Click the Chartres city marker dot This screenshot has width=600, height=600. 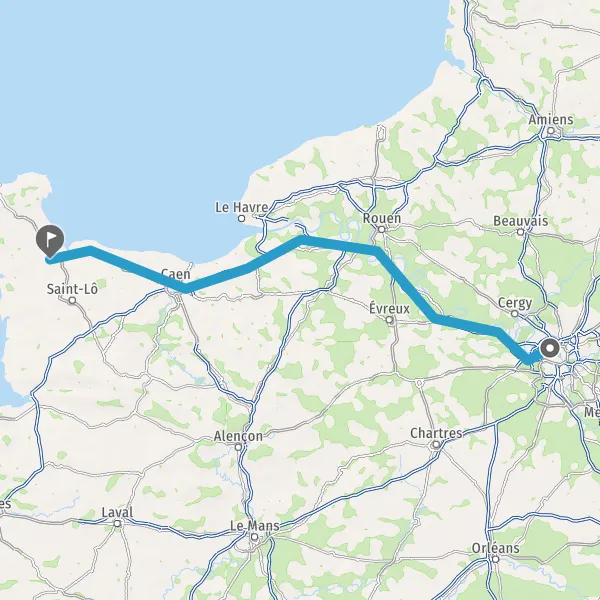coord(436,444)
